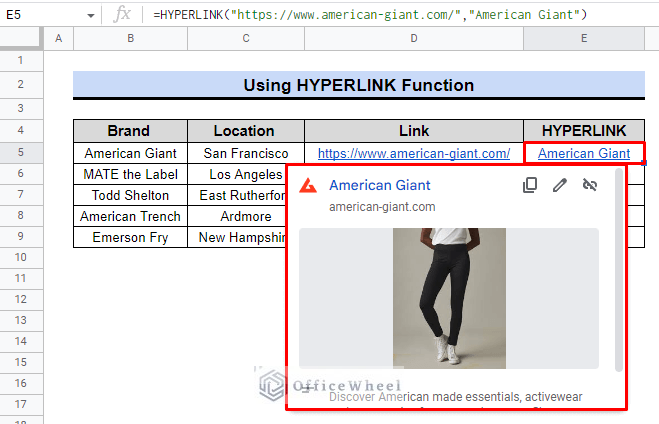
Task: Select cell 'MATE the Label'
Action: tap(130, 174)
